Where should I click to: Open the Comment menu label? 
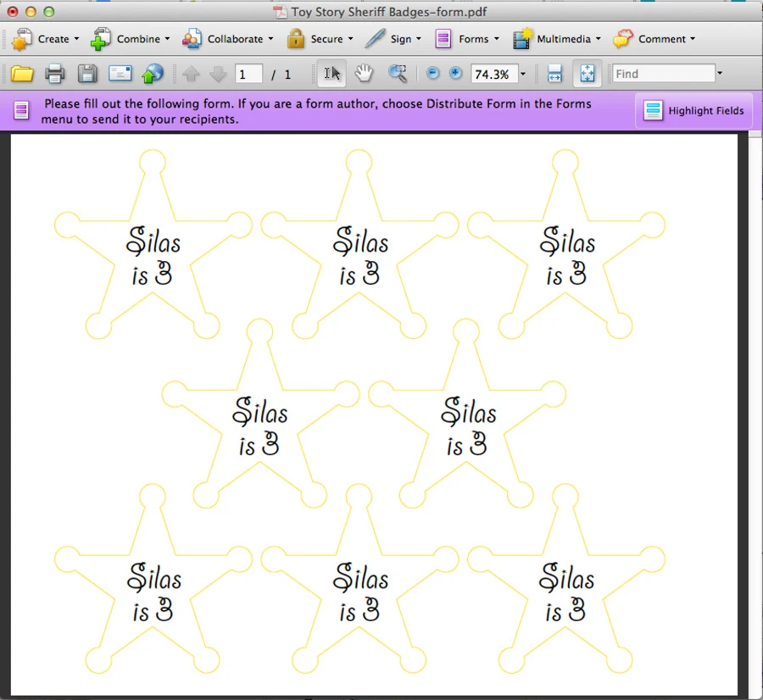coord(662,39)
